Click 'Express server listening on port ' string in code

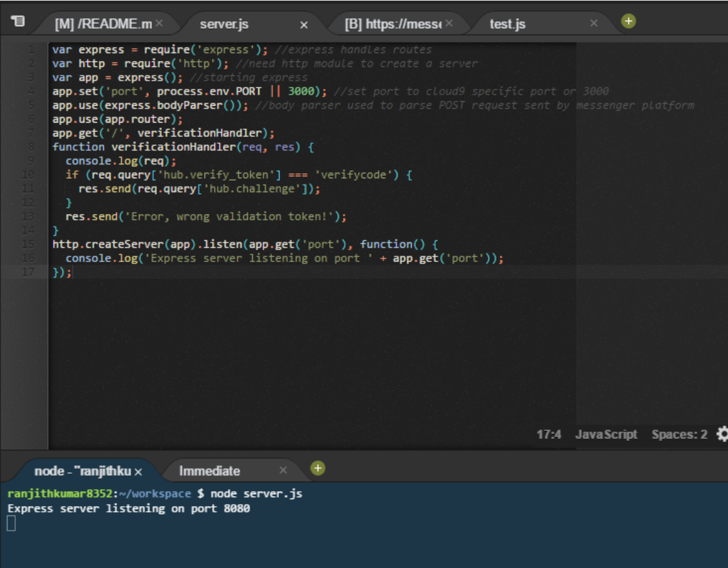258,258
